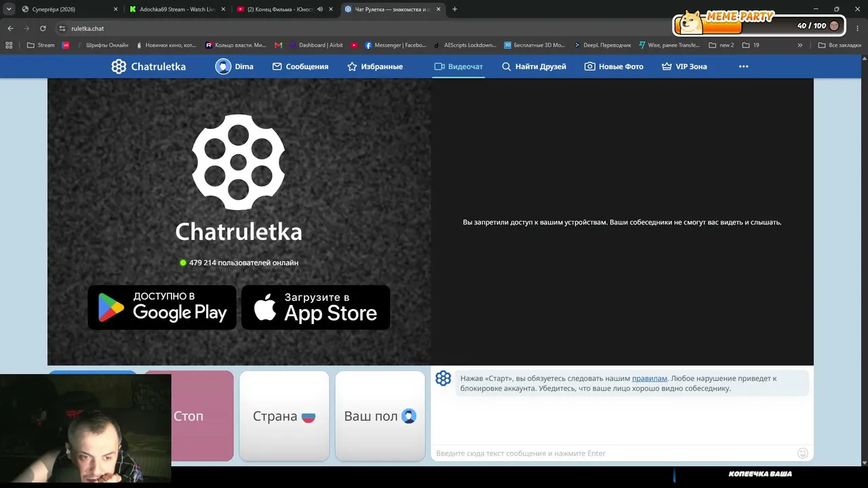The height and width of the screenshot is (488, 868).
Task: Open the Dashboard | Airbit bookmark
Action: (317, 45)
